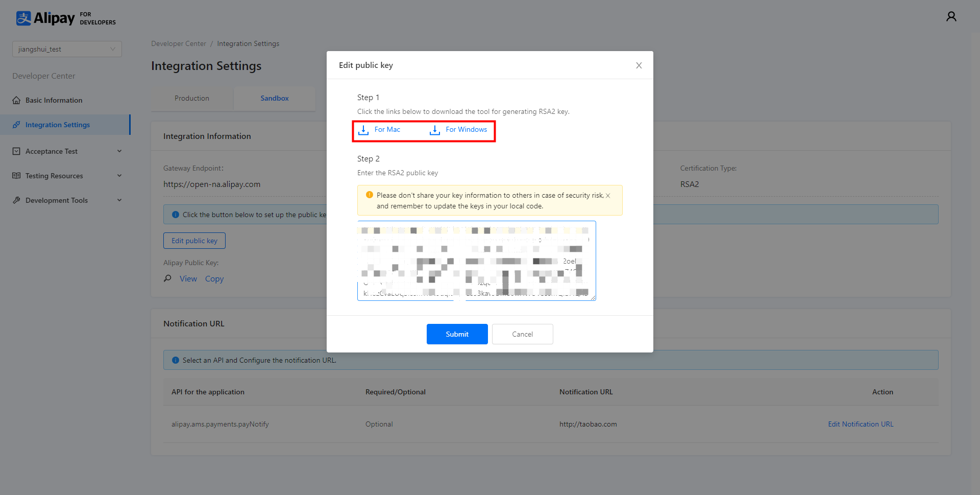Click the magnifier icon beside View
Viewport: 980px width, 495px height.
(167, 278)
